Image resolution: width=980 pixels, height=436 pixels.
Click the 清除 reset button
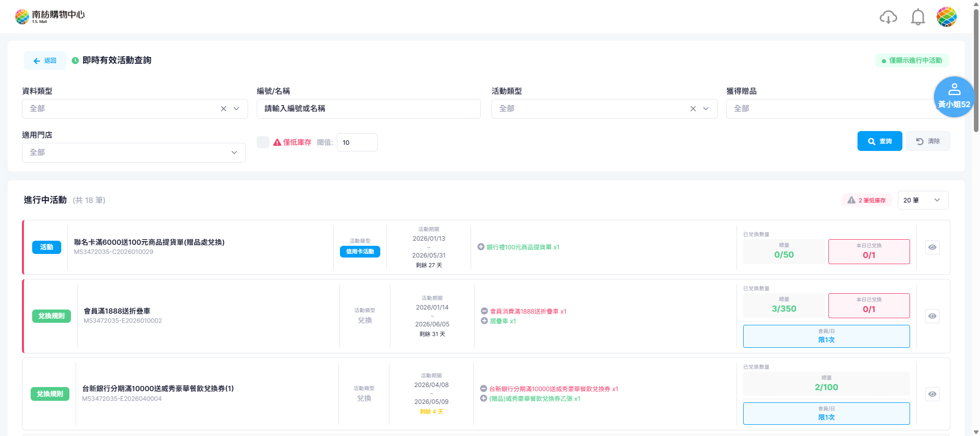pyautogui.click(x=928, y=141)
